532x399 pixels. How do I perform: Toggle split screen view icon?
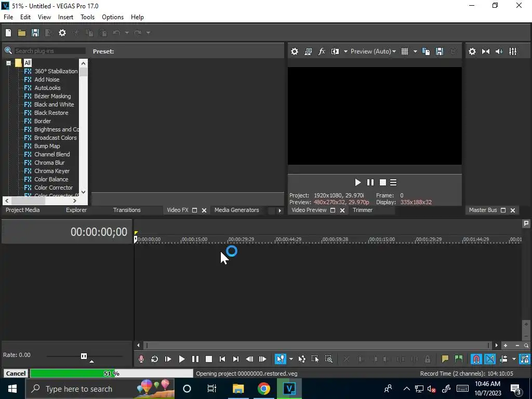tap(335, 51)
